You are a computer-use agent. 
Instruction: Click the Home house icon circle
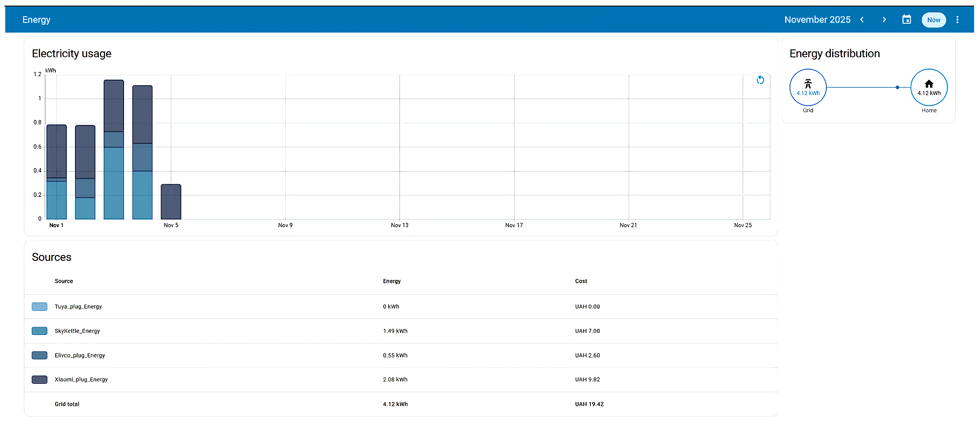pos(929,88)
